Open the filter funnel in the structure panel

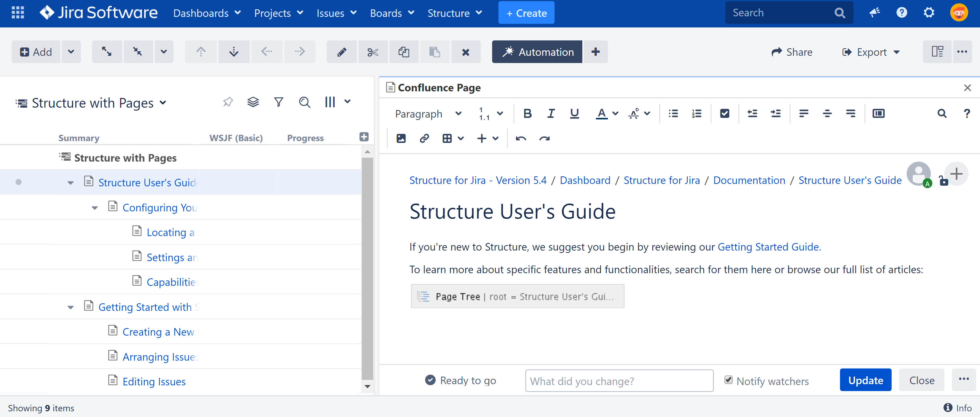(279, 102)
